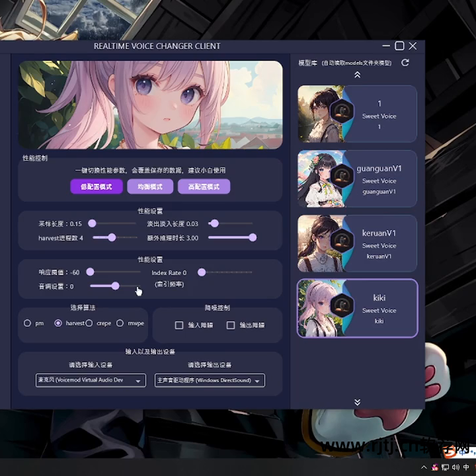Open the volume icon in system tray
Viewport: 476px width, 476px height.
[x=456, y=467]
